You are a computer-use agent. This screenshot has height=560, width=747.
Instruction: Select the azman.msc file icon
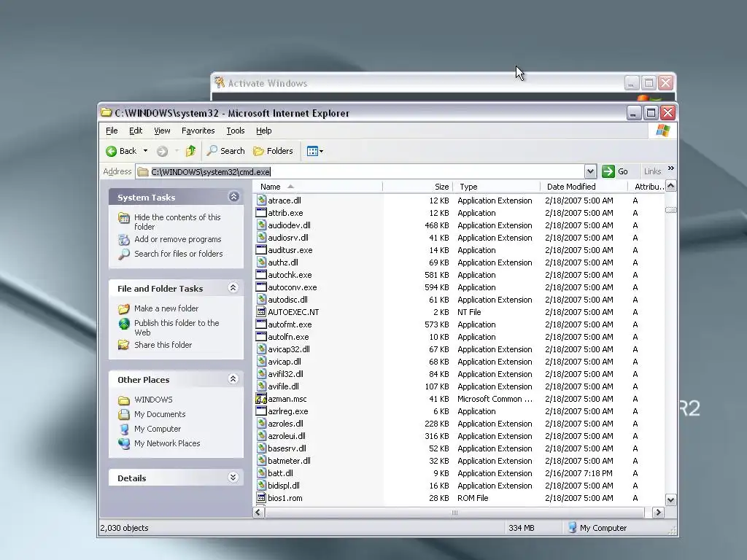(261, 399)
